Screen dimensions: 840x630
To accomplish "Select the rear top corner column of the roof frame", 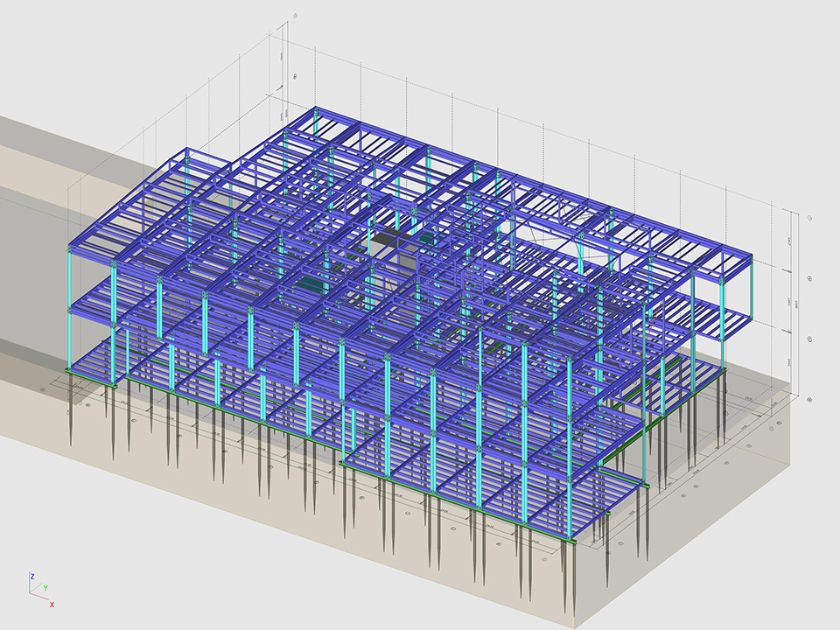I will click(x=315, y=122).
